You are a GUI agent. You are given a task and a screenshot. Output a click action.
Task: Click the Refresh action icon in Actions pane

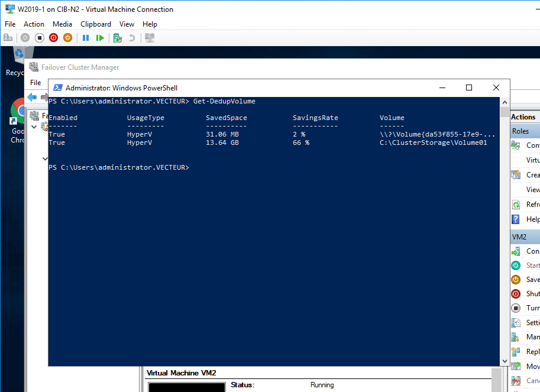515,205
